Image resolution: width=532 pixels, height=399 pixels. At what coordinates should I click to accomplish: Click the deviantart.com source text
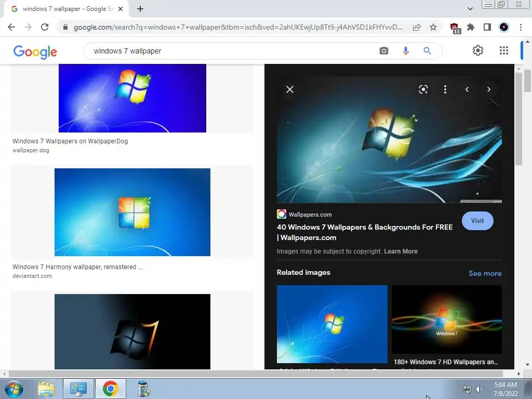32,276
